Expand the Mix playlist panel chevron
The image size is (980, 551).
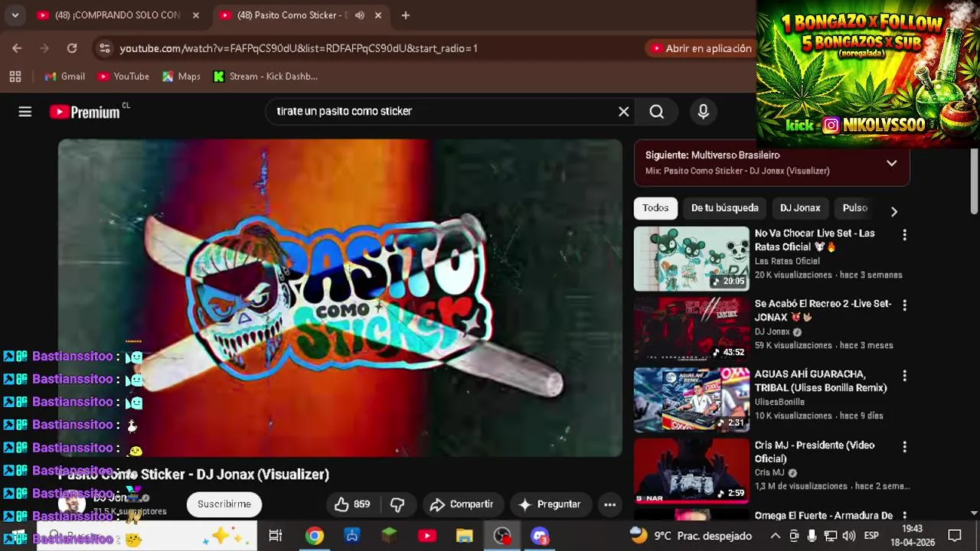(x=891, y=163)
